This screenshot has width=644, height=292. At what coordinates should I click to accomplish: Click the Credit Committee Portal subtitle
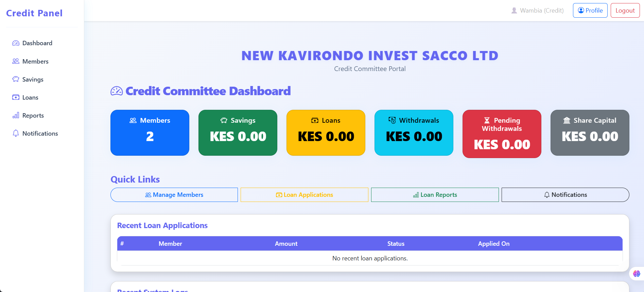(x=370, y=69)
